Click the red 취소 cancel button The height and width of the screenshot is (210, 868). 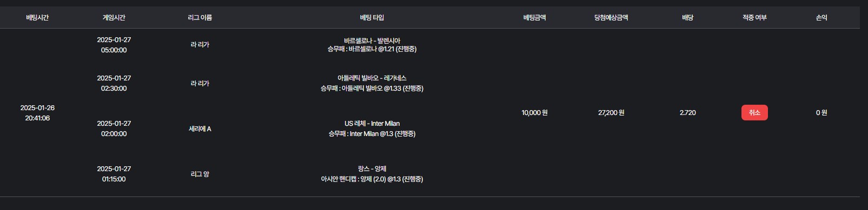tap(754, 112)
